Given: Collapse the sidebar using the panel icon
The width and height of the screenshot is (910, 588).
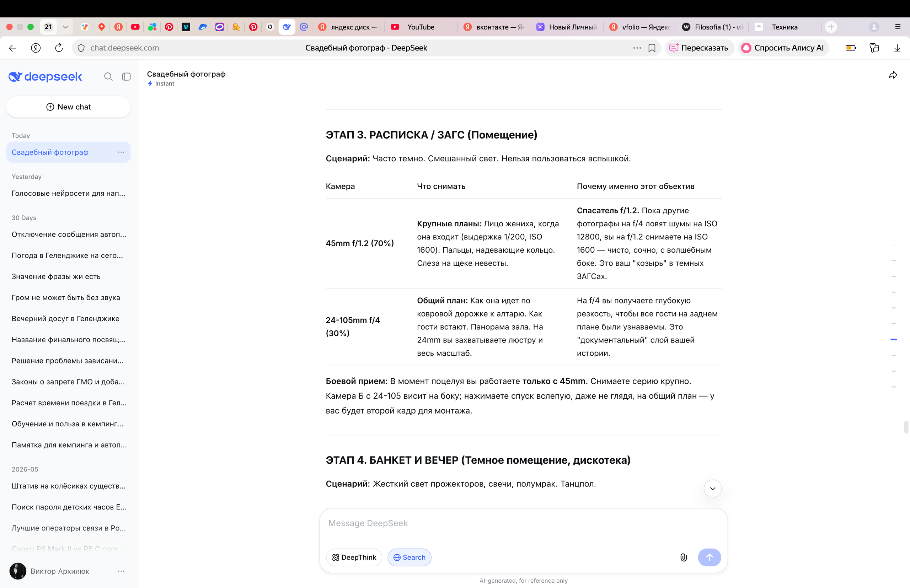Looking at the screenshot, I should pos(127,77).
